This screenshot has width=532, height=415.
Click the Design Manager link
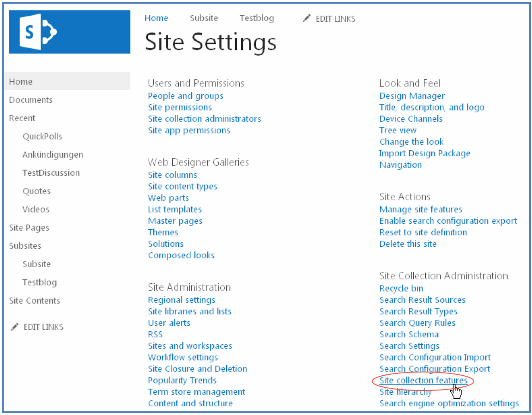[411, 96]
